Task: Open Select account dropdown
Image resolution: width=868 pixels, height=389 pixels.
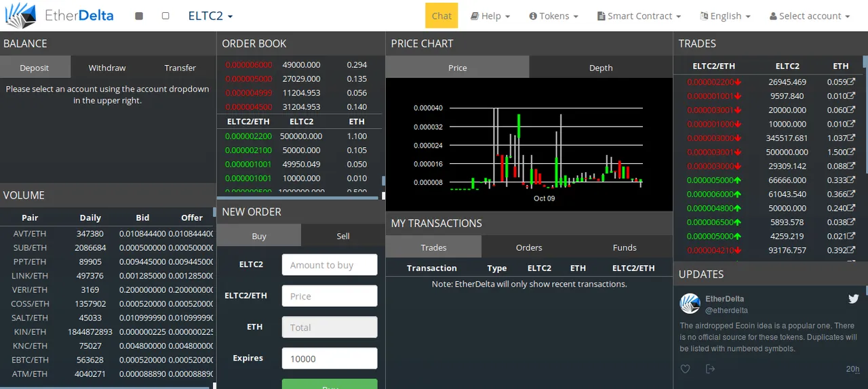Action: [x=810, y=16]
